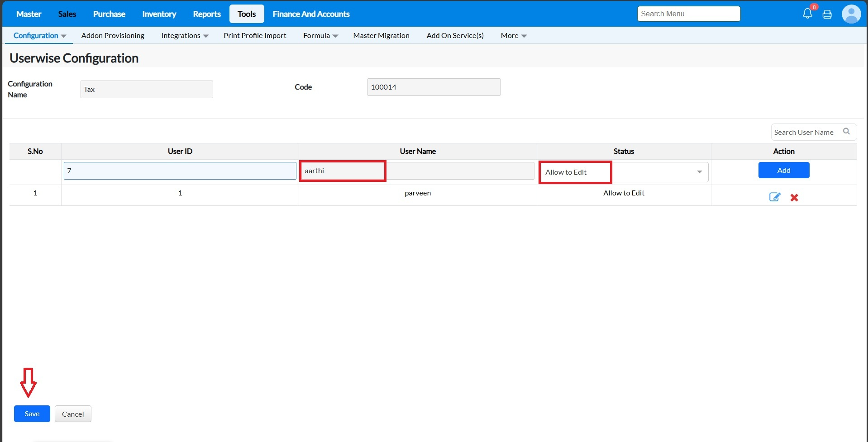868x442 pixels.
Task: Go to Master Migration
Action: pyautogui.click(x=381, y=35)
